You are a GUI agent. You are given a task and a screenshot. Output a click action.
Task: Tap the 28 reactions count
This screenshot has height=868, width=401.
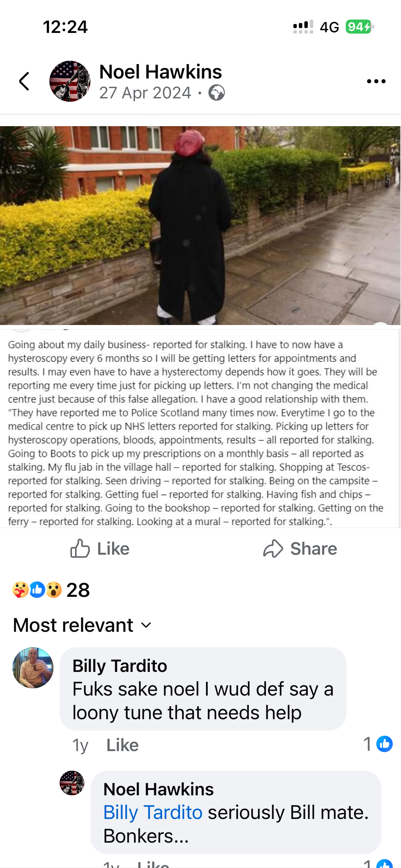point(78,590)
